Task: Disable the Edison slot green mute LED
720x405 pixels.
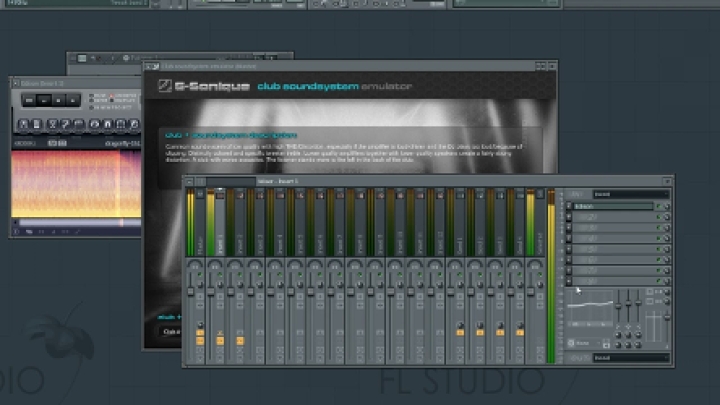Action: coord(659,207)
